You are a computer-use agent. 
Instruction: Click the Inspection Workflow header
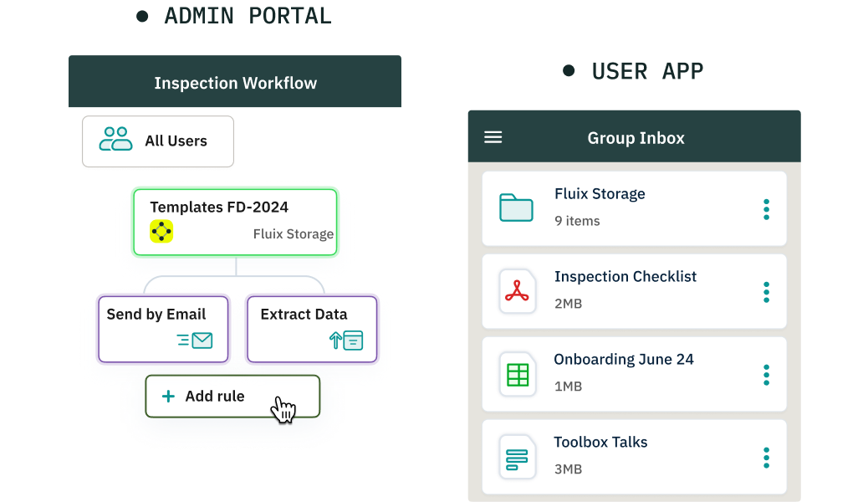(235, 83)
